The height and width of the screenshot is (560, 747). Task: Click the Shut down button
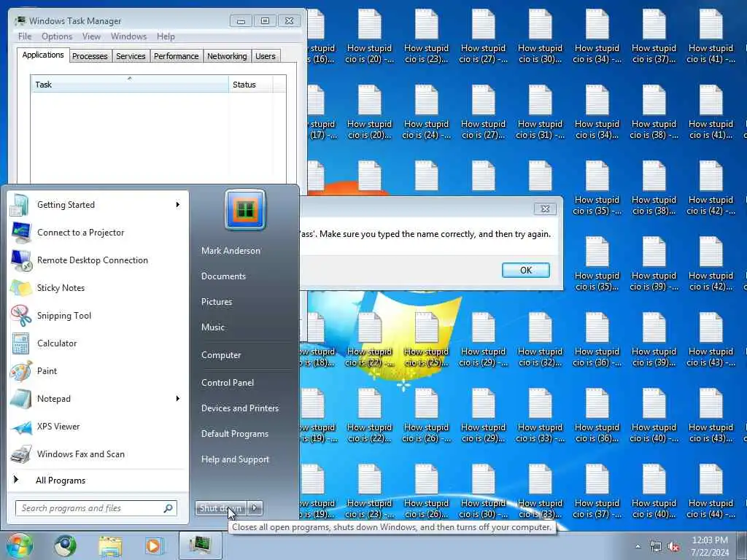coord(220,508)
